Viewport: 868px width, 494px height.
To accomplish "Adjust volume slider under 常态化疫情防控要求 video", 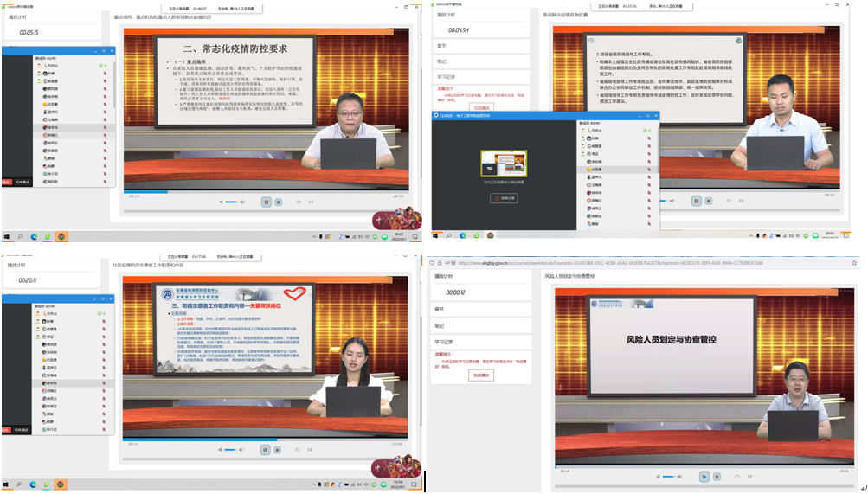I will 230,202.
